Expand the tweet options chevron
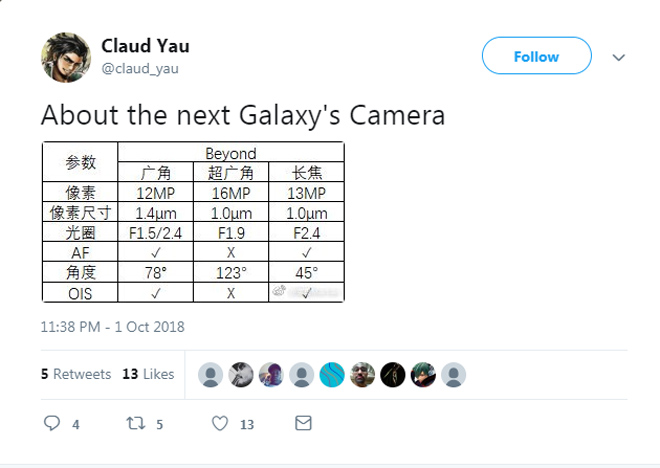660x468 pixels. (619, 57)
